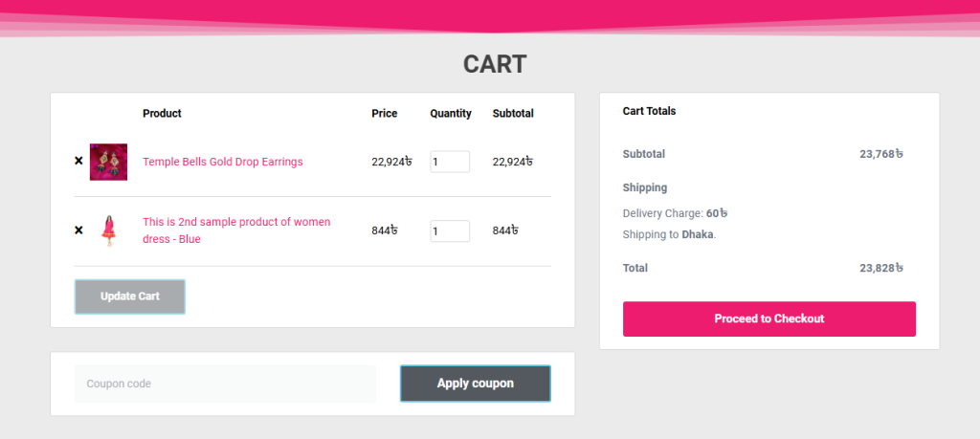
Task: Proceed to Checkout
Action: tap(768, 318)
